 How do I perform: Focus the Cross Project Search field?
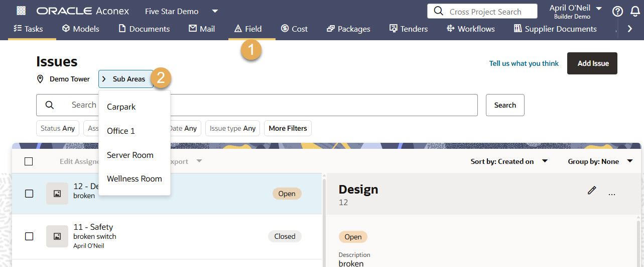click(x=482, y=11)
